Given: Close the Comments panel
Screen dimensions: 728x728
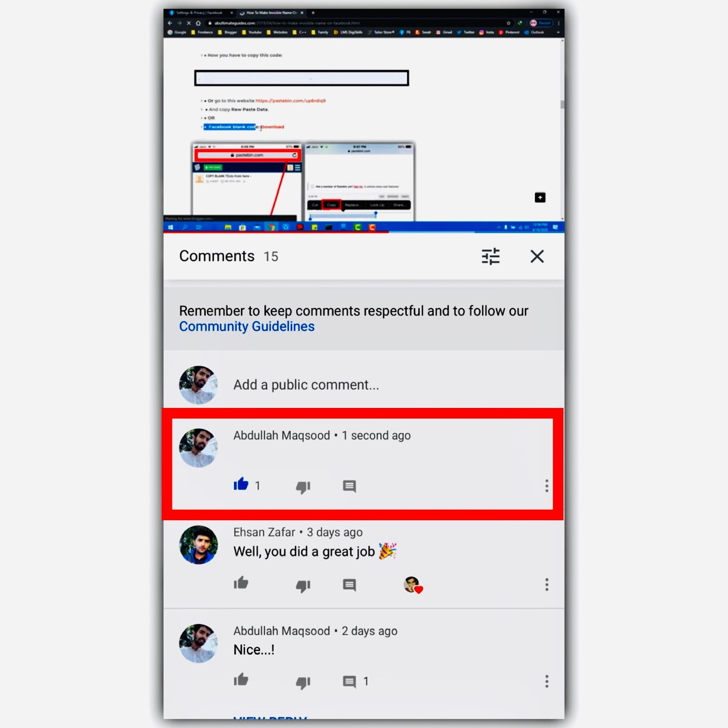Looking at the screenshot, I should [537, 256].
